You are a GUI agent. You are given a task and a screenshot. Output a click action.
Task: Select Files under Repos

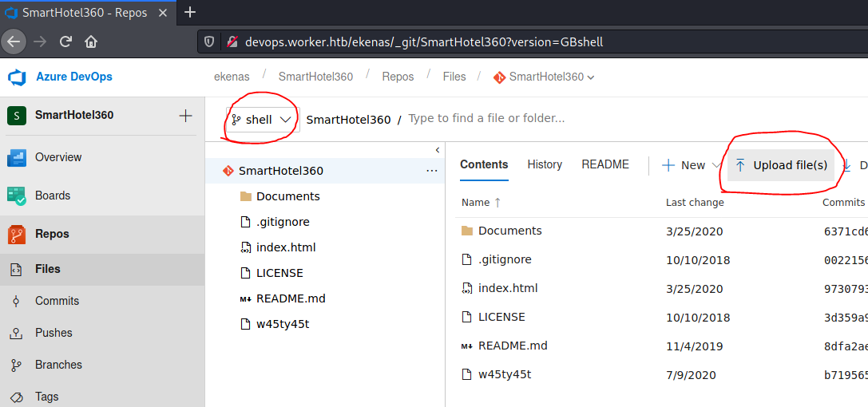(48, 269)
